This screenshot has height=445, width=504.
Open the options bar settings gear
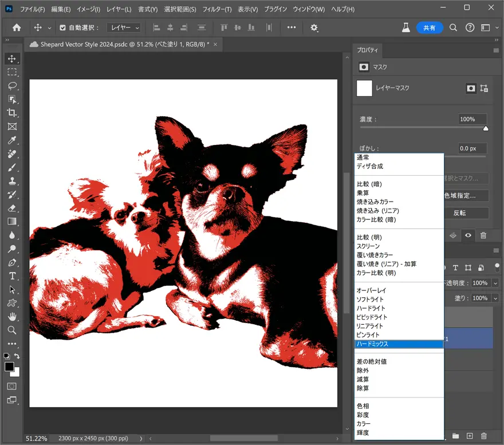click(314, 27)
